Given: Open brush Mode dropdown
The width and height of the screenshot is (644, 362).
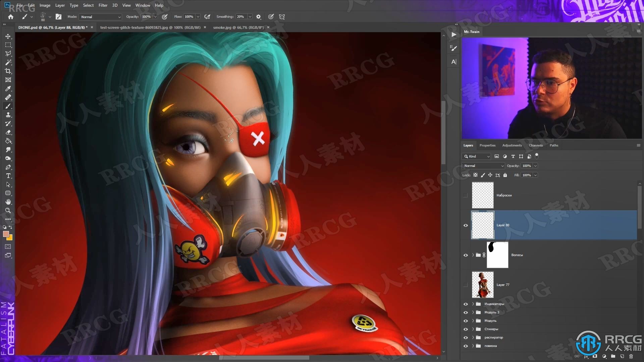Looking at the screenshot, I should [x=100, y=17].
